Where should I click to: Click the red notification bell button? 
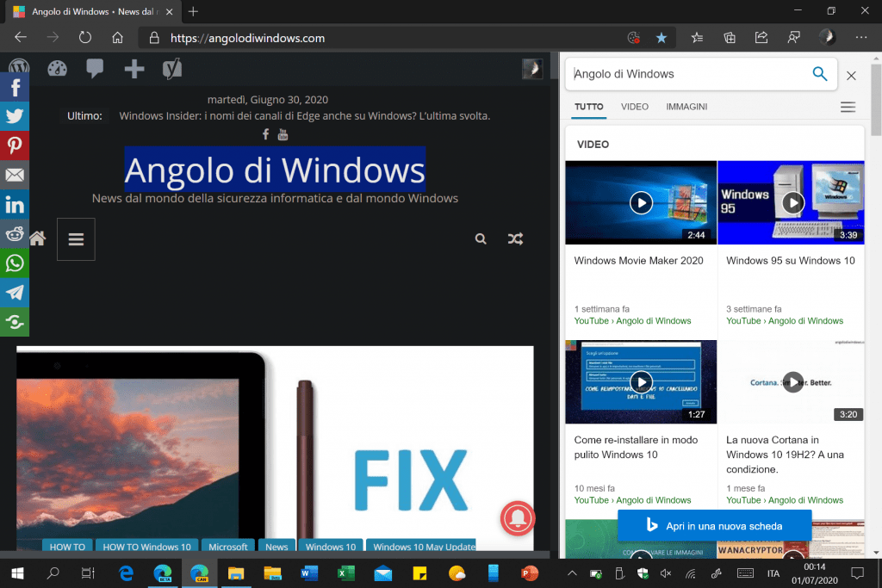[519, 518]
